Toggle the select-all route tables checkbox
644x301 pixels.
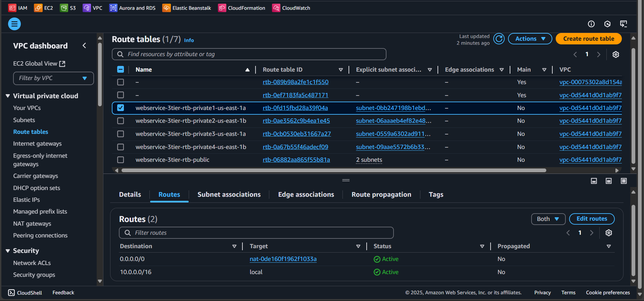click(x=121, y=69)
